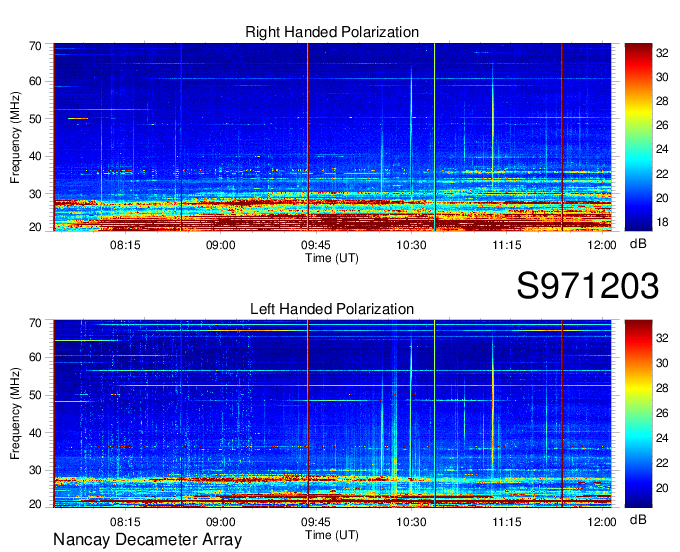
Task: Click the dB unit label beside the bottom color bar
Action: pos(638,520)
